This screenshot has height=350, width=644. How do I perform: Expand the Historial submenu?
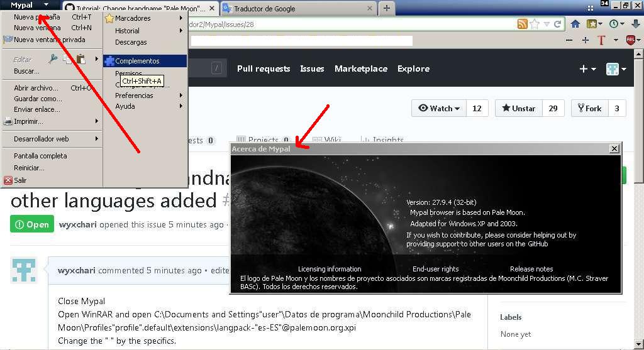click(145, 31)
